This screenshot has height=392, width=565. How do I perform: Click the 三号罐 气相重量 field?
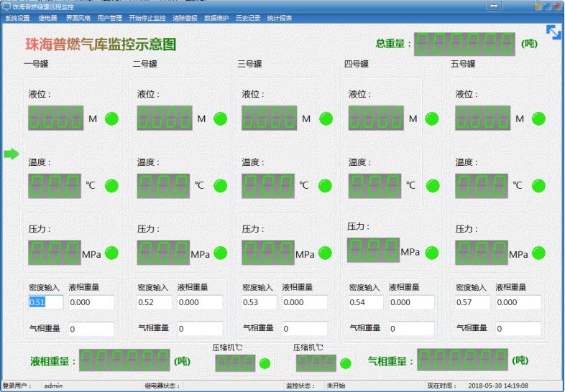305,329
